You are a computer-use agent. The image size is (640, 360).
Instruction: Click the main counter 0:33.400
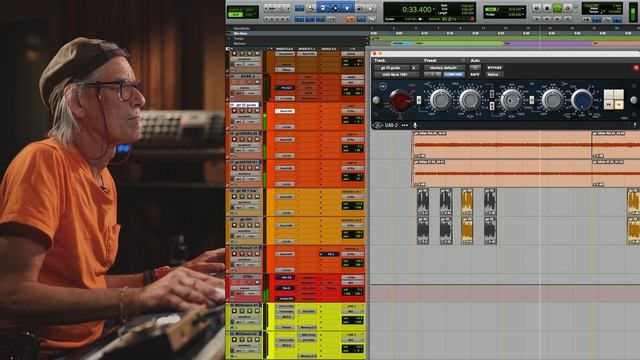pyautogui.click(x=416, y=9)
